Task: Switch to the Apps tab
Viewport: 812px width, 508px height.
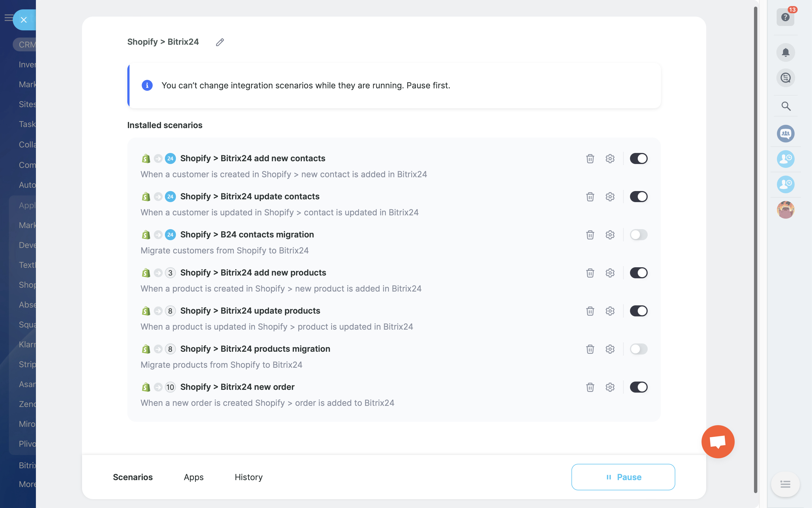Action: point(194,477)
